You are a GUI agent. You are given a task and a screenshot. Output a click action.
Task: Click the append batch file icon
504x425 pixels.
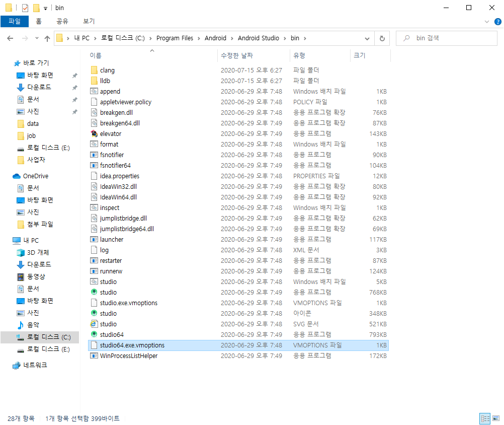tap(94, 91)
